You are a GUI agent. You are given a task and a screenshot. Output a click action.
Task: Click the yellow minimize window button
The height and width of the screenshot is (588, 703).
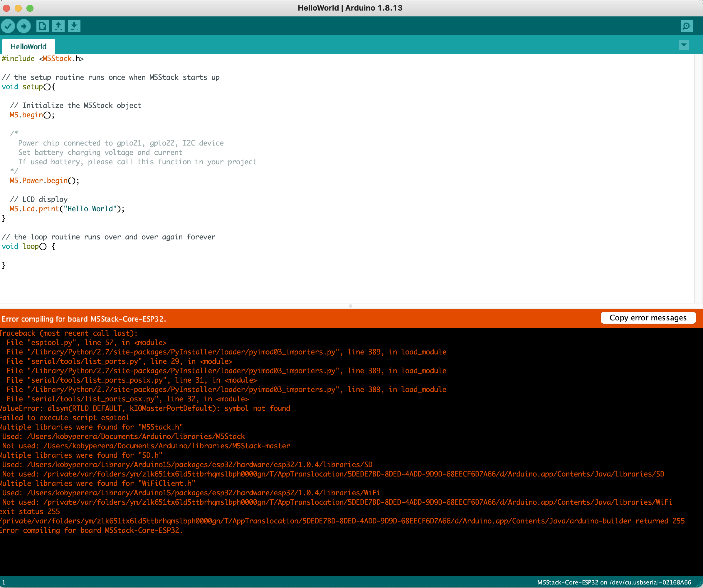click(x=18, y=8)
